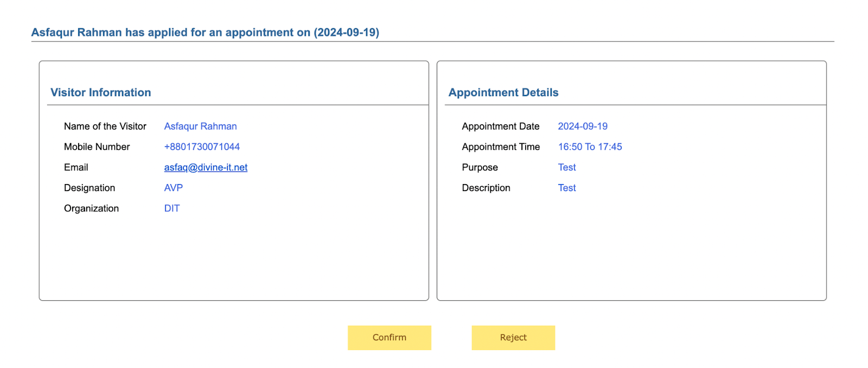Click the AVP designation value
The width and height of the screenshot is (868, 368).
coord(173,188)
